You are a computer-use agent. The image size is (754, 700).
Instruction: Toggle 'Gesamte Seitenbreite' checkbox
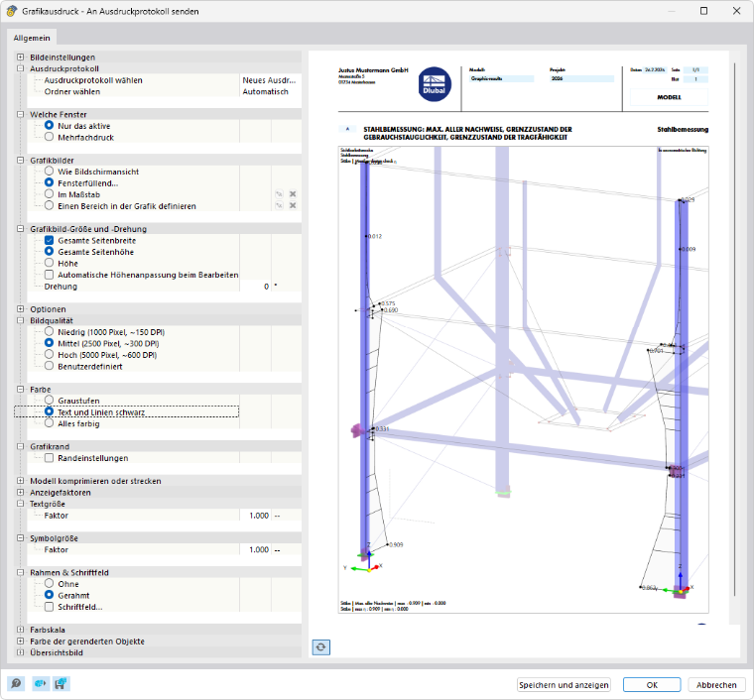(x=49, y=240)
